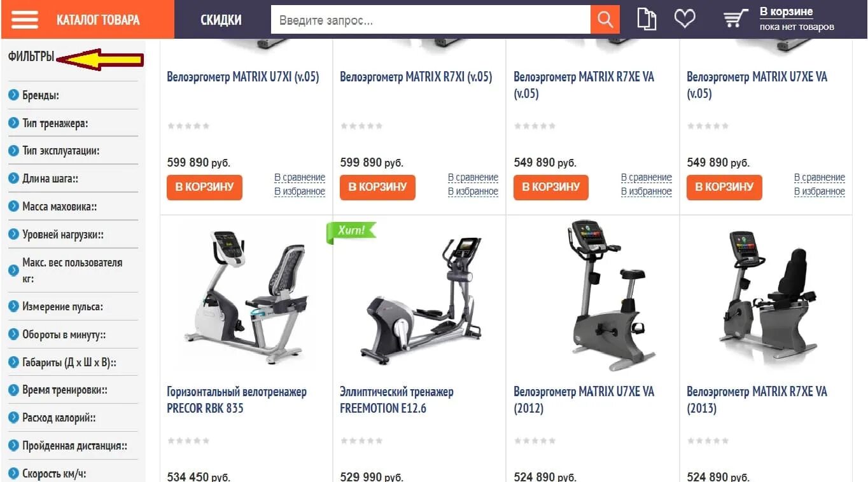Open favorites via the heart icon

coord(685,18)
